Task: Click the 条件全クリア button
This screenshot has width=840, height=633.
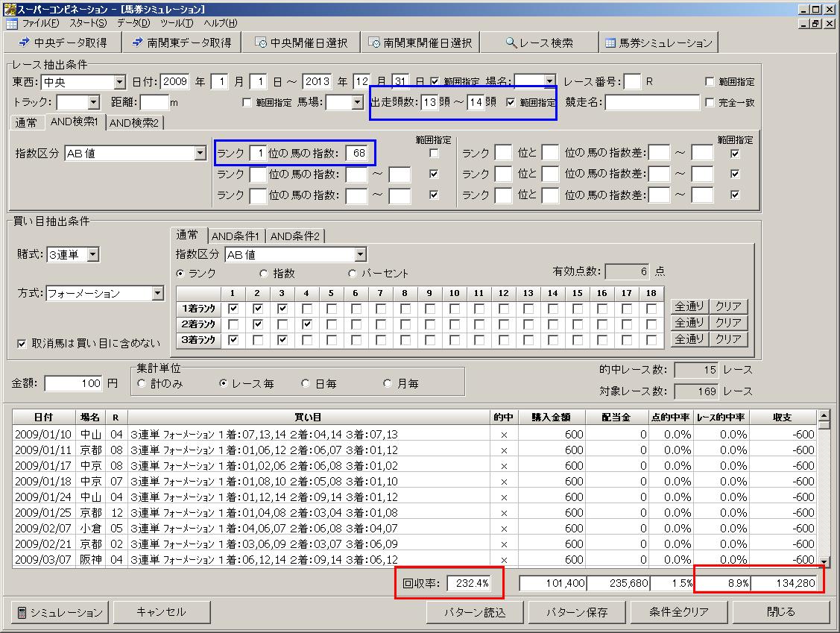Action: pyautogui.click(x=679, y=612)
